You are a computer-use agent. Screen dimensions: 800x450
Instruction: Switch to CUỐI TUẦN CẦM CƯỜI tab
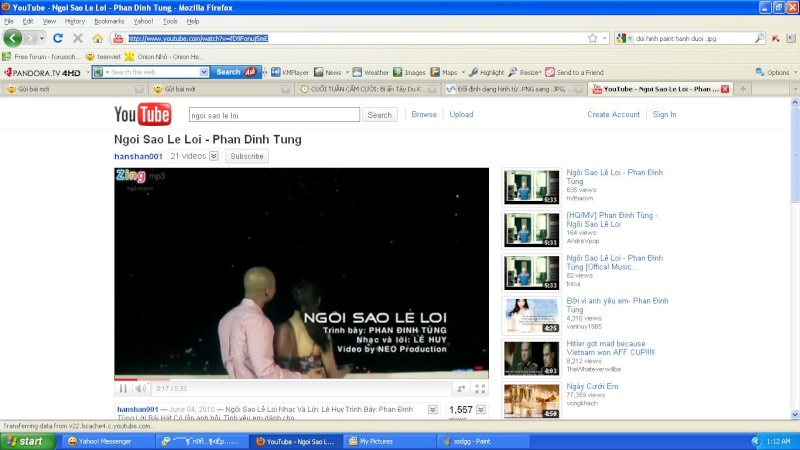367,89
